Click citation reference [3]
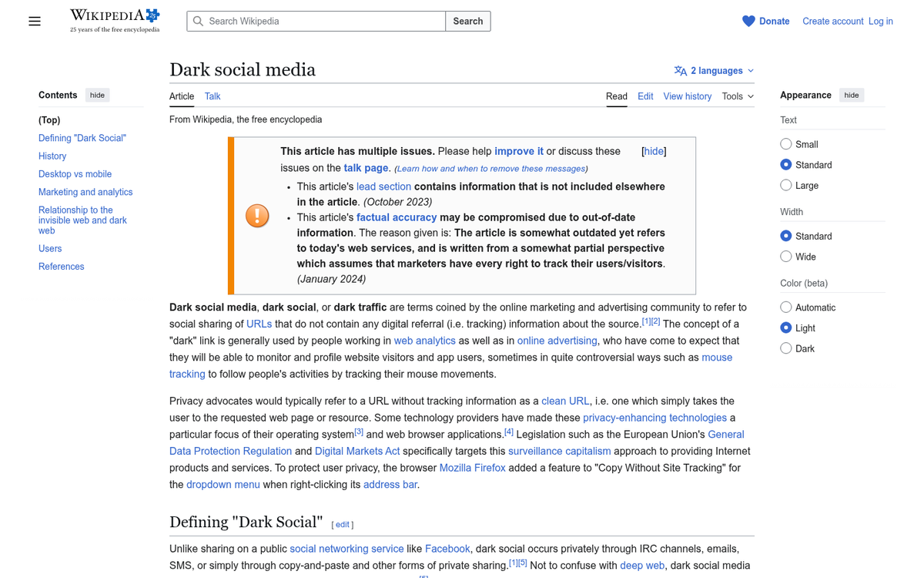Image resolution: width=924 pixels, height=578 pixels. [x=359, y=432]
